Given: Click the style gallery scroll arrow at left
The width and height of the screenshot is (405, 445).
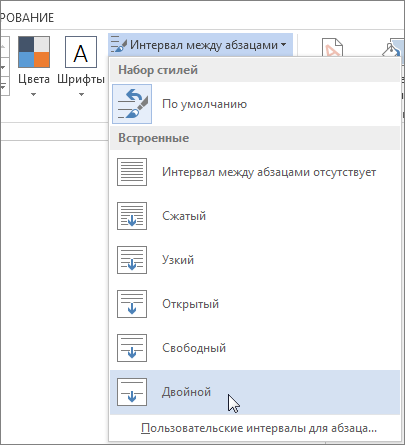Looking at the screenshot, I should 3,67.
